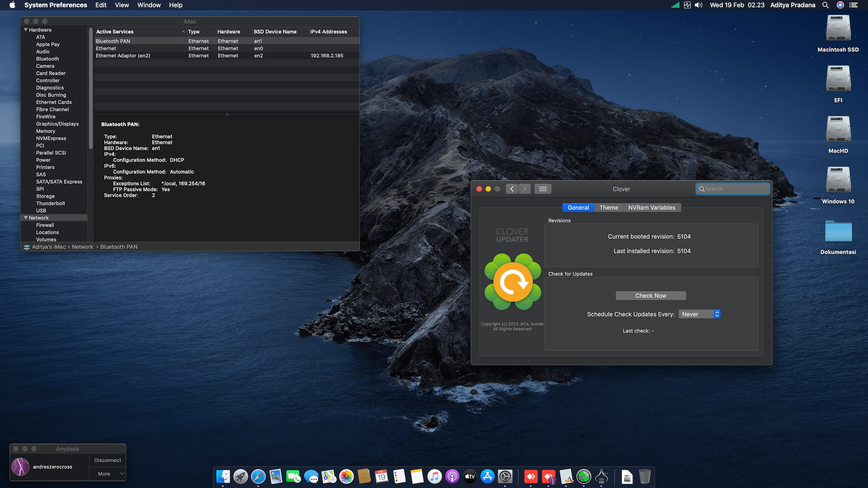868x488 pixels.
Task: Open the EFI drive on desktop
Action: click(838, 79)
